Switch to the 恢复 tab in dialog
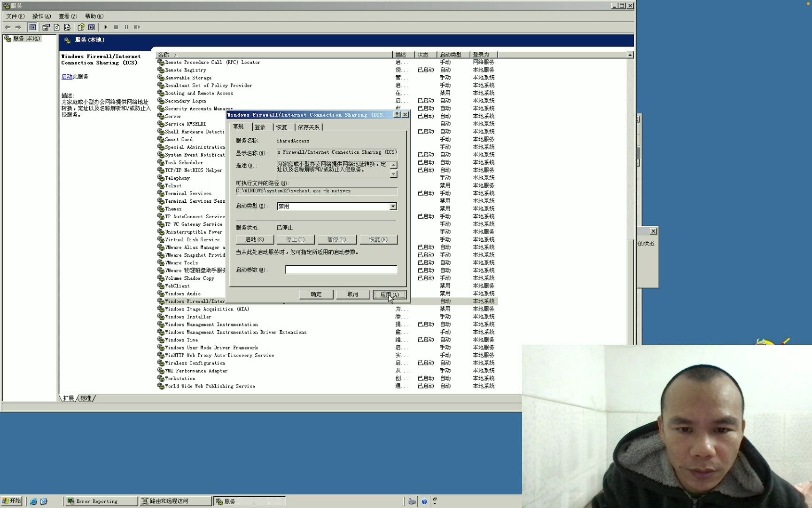This screenshot has width=812, height=508. [282, 127]
